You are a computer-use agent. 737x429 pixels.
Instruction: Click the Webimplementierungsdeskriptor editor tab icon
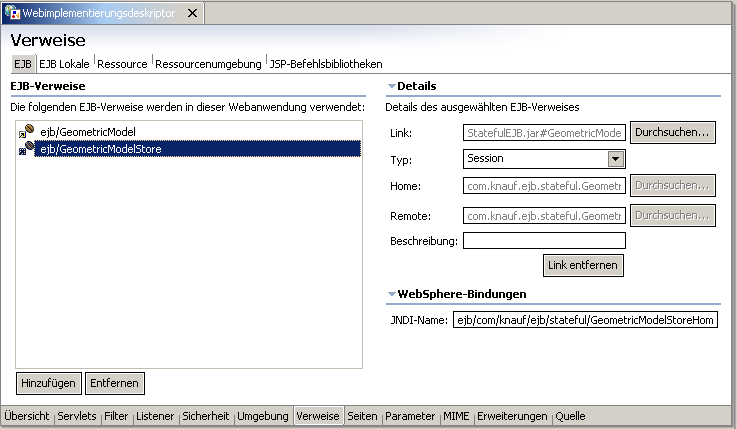point(12,13)
